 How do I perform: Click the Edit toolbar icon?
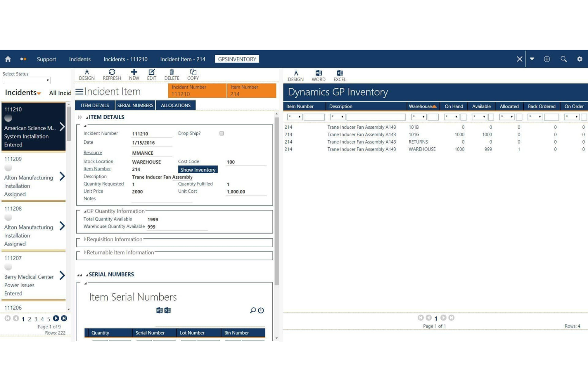(x=151, y=74)
